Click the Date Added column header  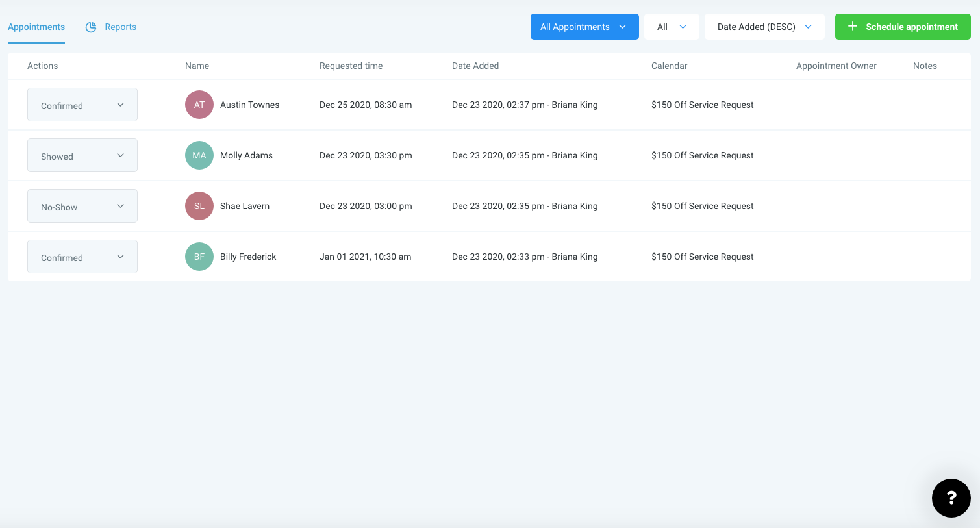click(x=475, y=66)
